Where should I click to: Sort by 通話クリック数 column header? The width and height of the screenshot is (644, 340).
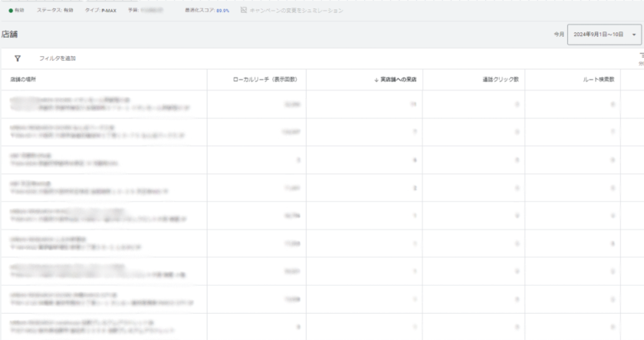(501, 80)
